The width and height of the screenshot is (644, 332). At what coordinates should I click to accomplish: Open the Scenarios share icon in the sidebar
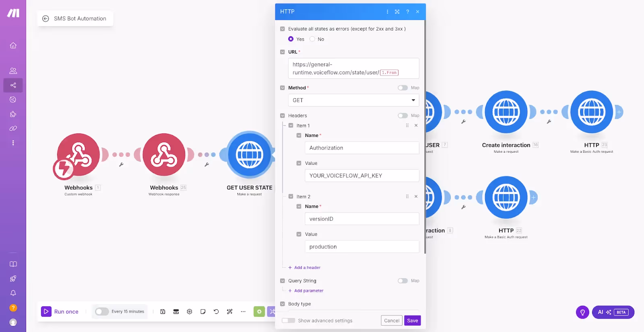(x=13, y=85)
